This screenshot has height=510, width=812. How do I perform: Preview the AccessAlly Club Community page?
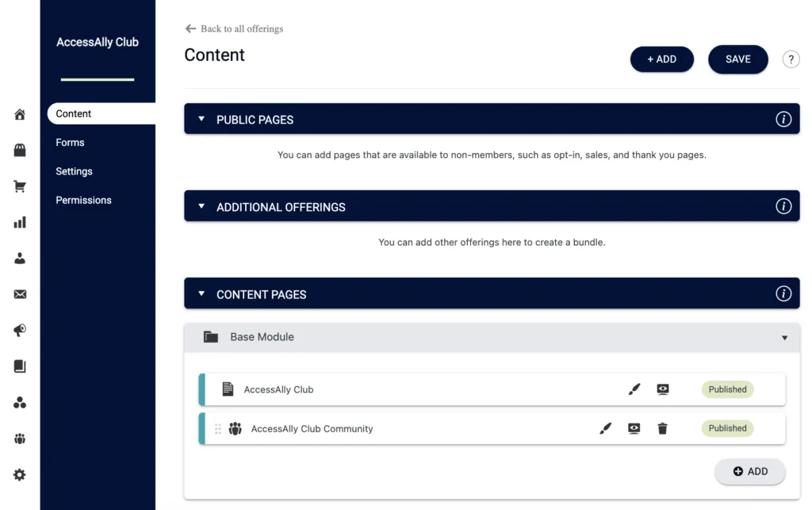tap(634, 428)
